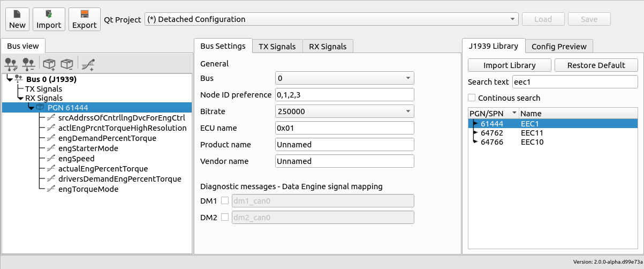
Task: Click the DM1 dm1_can0 field
Action: 323,200
